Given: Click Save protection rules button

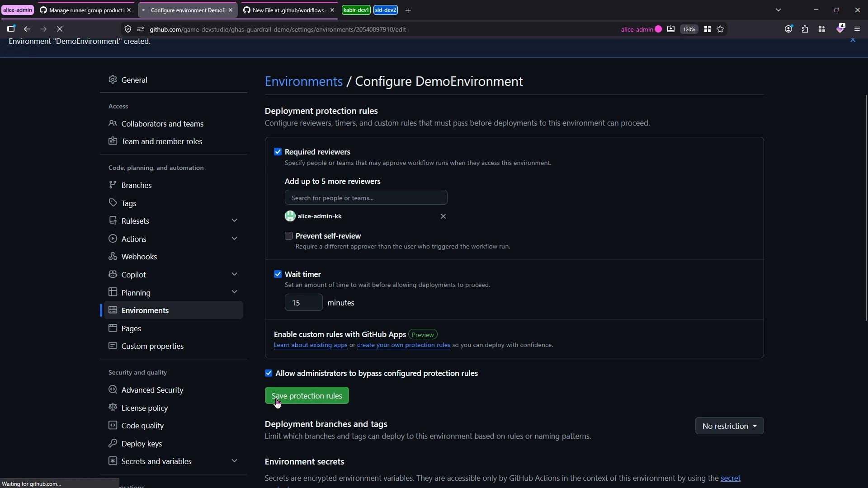Looking at the screenshot, I should (307, 395).
